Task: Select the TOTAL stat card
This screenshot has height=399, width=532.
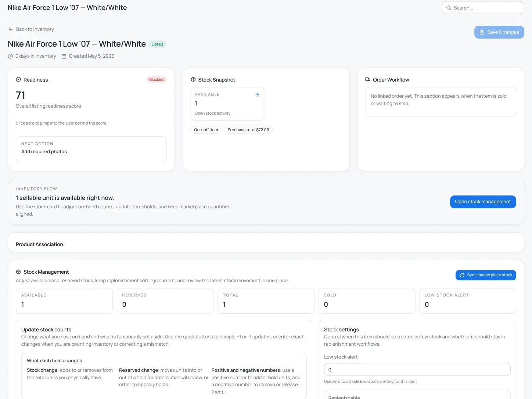Action: (x=266, y=301)
